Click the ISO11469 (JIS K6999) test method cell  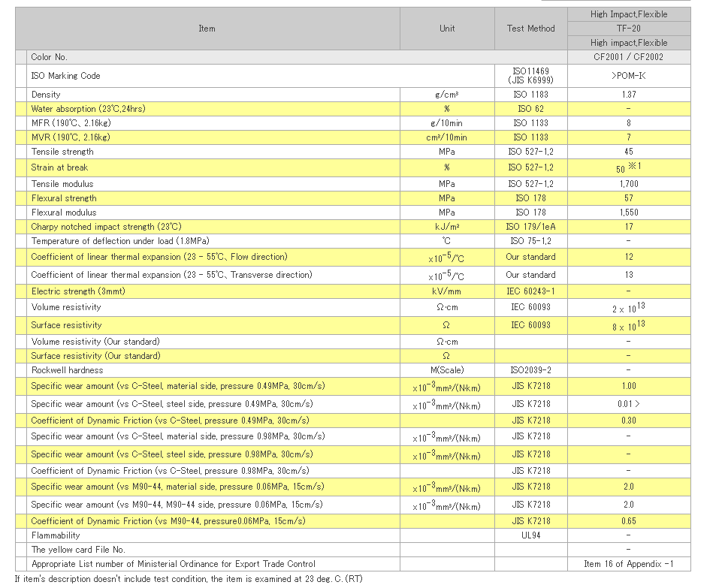point(531,76)
